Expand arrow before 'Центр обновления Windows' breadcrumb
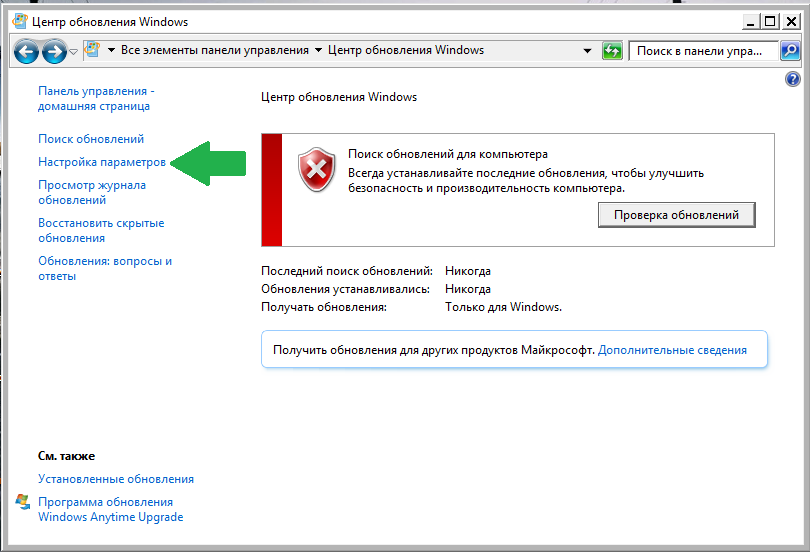Image resolution: width=810 pixels, height=552 pixels. (x=318, y=50)
